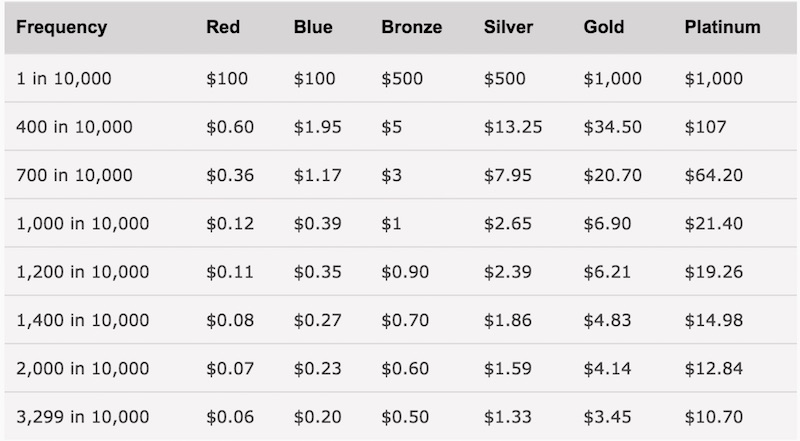Select the Gold column header
Image resolution: width=800 pixels, height=441 pixels.
pyautogui.click(x=604, y=28)
